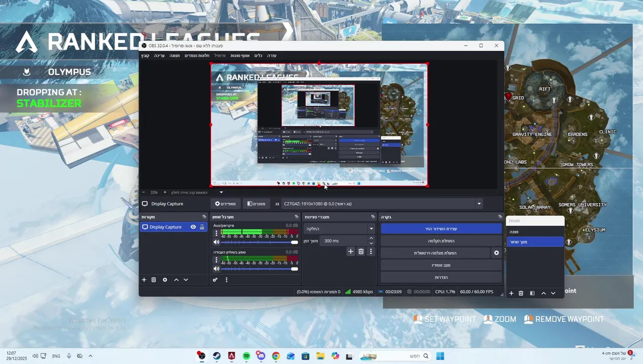Open advanced audio properties gears icon

pos(215,280)
